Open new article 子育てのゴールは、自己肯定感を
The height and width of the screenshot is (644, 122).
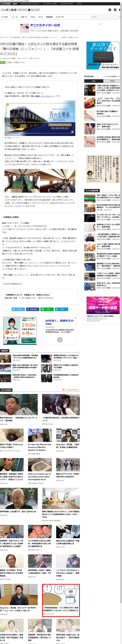point(108,284)
